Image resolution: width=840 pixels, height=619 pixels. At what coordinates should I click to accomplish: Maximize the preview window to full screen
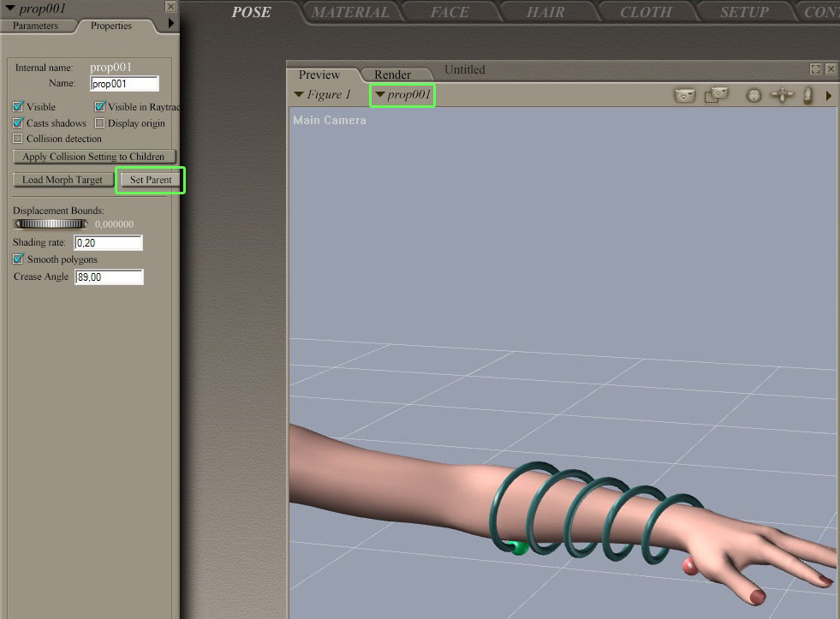coord(815,69)
